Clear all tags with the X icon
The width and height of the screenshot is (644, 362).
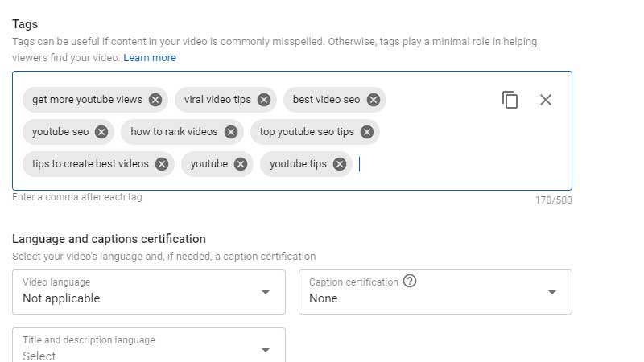tap(546, 100)
